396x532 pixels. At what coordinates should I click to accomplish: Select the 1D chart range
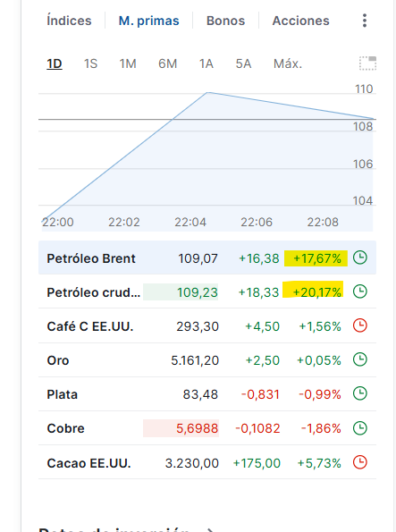click(55, 63)
